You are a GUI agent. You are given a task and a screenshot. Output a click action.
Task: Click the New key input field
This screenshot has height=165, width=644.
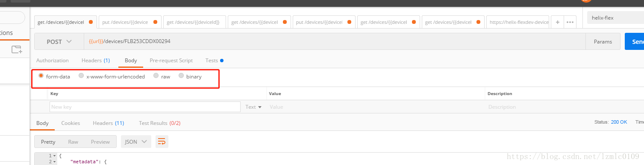tap(145, 107)
